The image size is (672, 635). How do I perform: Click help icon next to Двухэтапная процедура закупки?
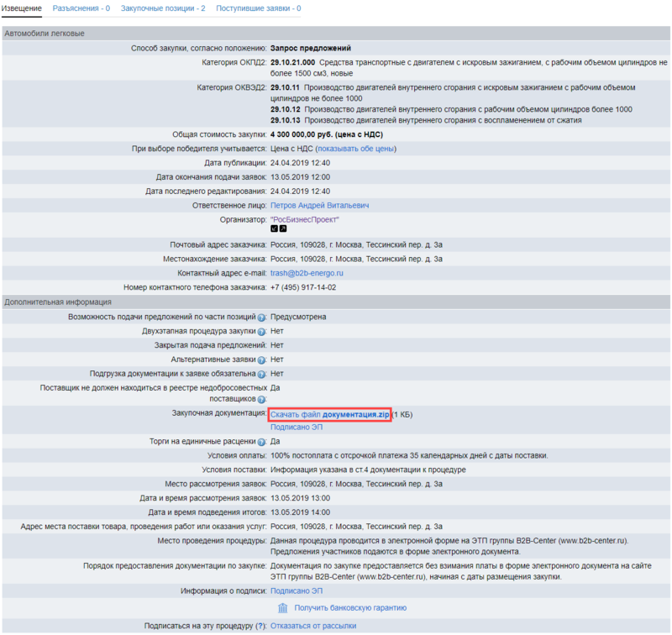pos(262,332)
